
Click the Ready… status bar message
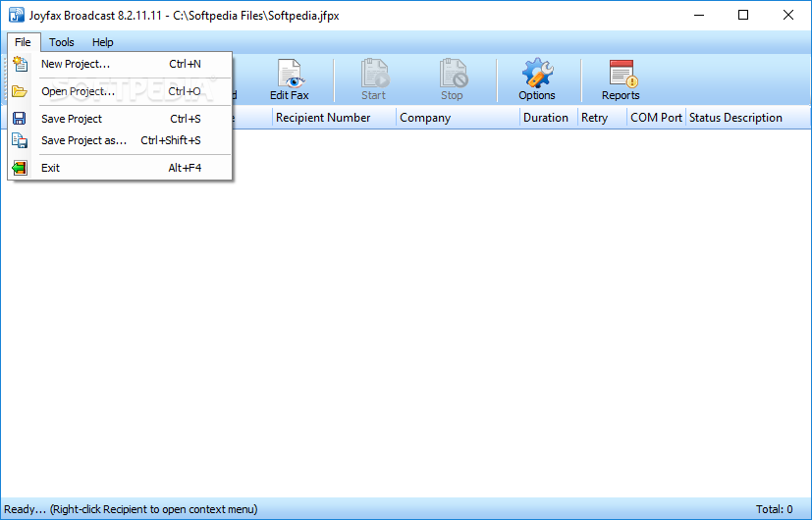pyautogui.click(x=131, y=509)
